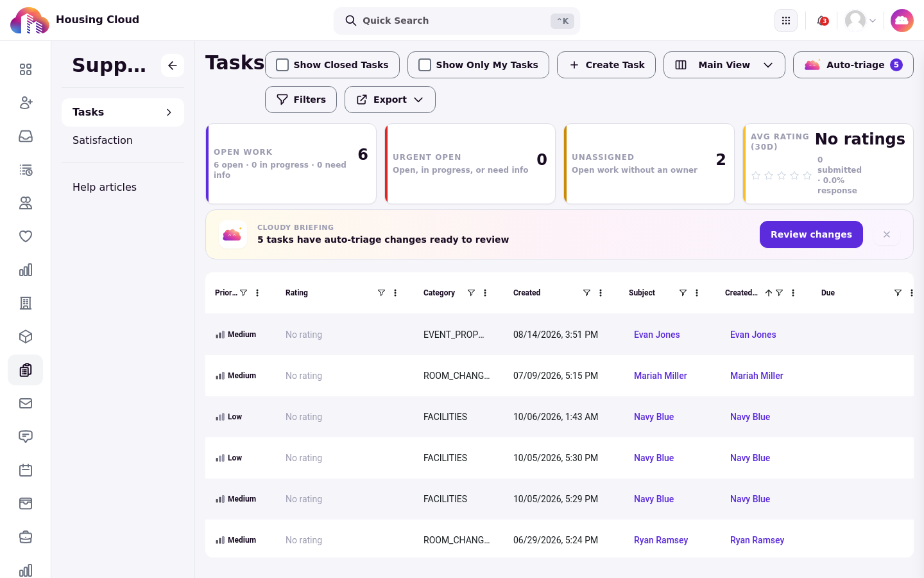Select the Urgent Open summary card

[x=470, y=164]
